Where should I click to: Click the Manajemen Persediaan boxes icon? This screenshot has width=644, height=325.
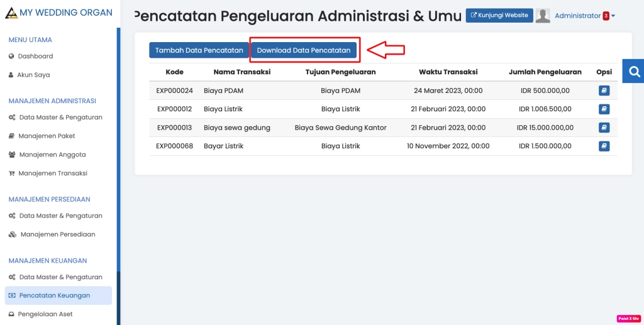click(13, 234)
